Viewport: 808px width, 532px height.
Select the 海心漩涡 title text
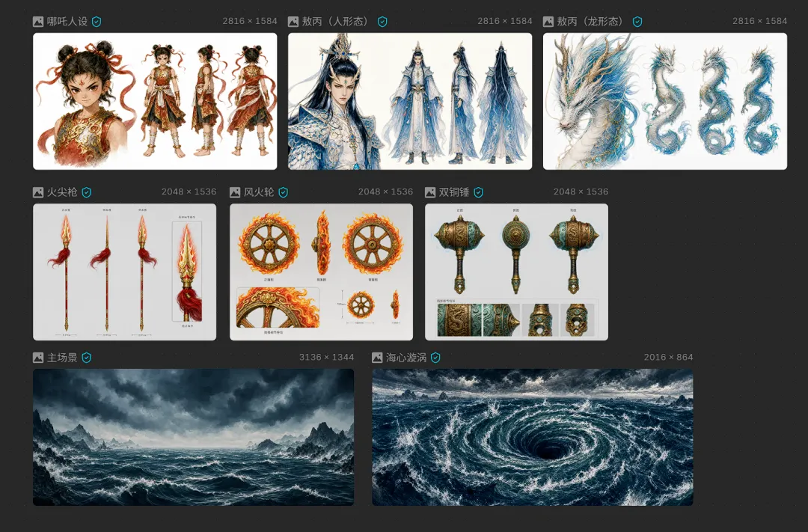click(406, 358)
